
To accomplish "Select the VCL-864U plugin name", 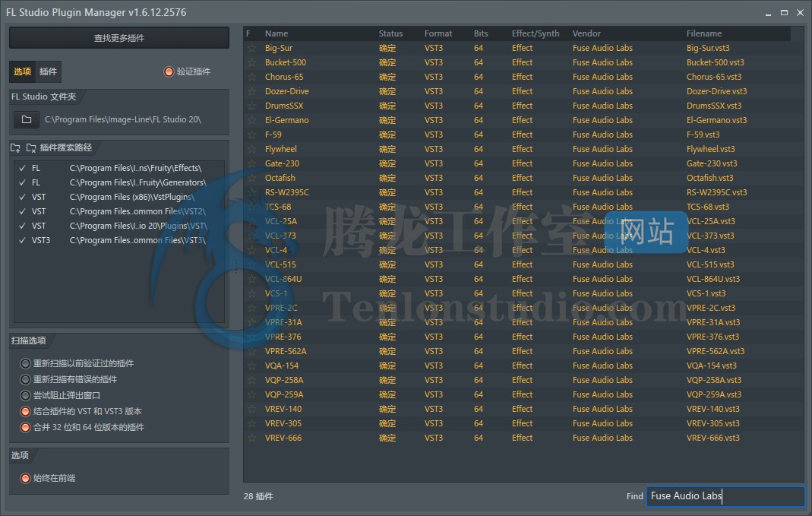I will coord(283,279).
